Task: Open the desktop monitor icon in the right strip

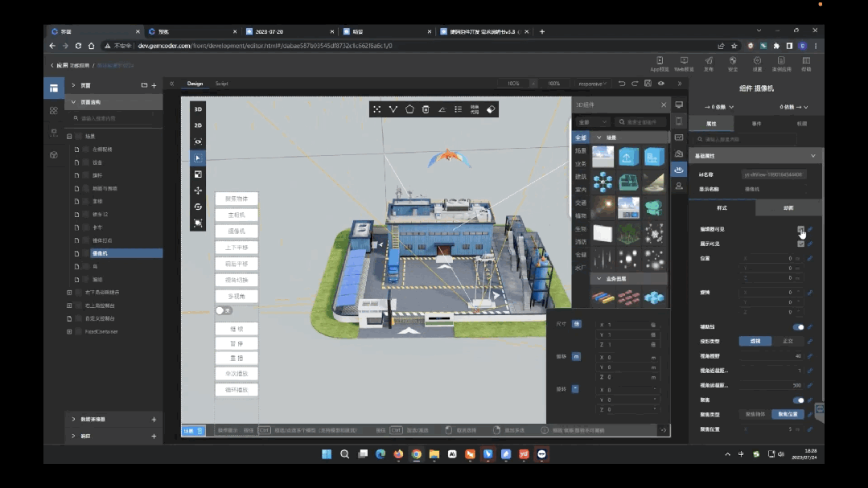Action: pyautogui.click(x=679, y=105)
